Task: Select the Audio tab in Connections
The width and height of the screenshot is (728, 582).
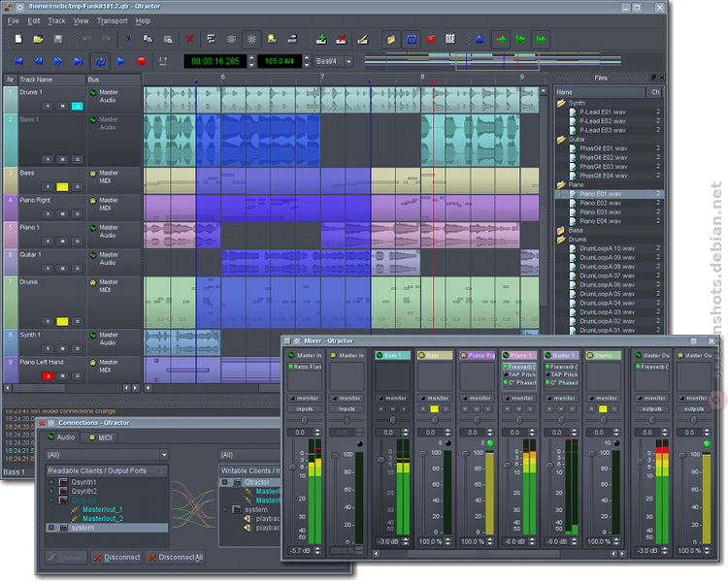Action: point(61,437)
